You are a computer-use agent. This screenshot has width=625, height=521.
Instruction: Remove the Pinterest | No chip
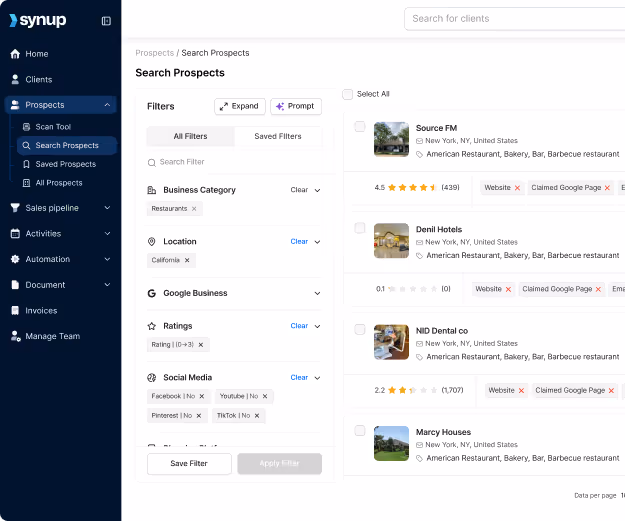(x=199, y=416)
